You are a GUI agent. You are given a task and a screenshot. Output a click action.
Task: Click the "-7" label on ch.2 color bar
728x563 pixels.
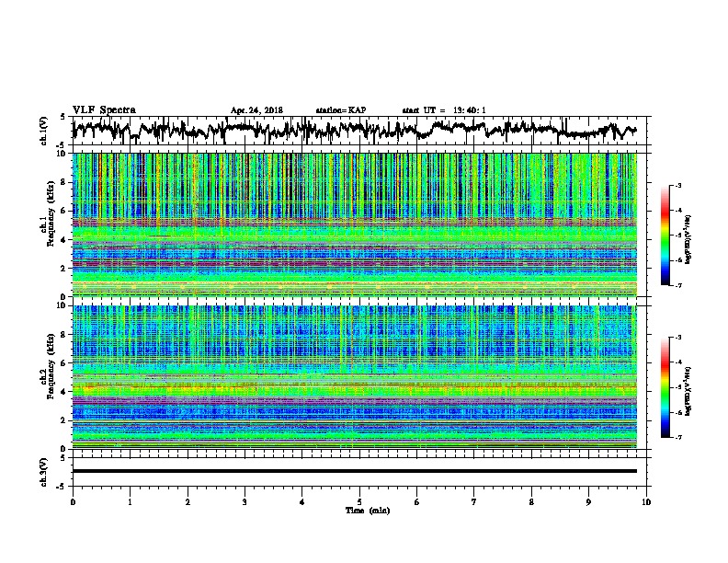pyautogui.click(x=677, y=437)
